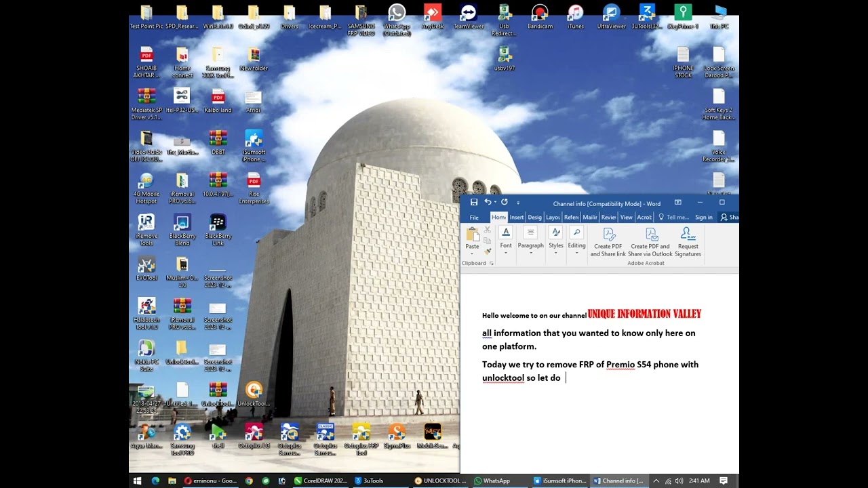The width and height of the screenshot is (868, 488).
Task: Save the Word document using the floppy icon
Action: click(474, 203)
